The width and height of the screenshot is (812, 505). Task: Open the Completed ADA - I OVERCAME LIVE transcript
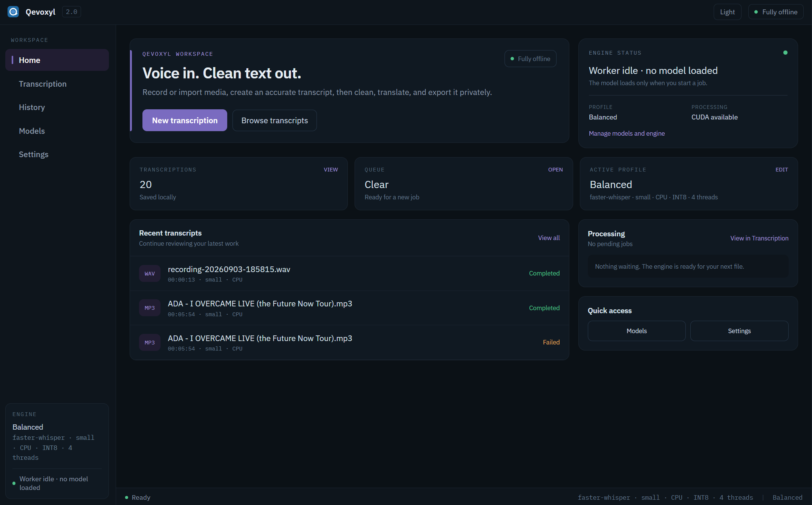tap(349, 308)
